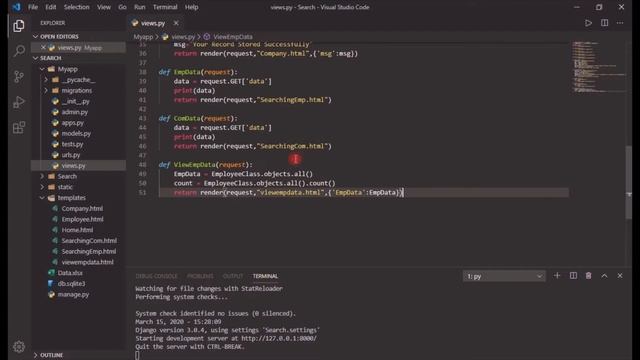Open the File menu
This screenshot has width=640, height=360.
click(33, 7)
